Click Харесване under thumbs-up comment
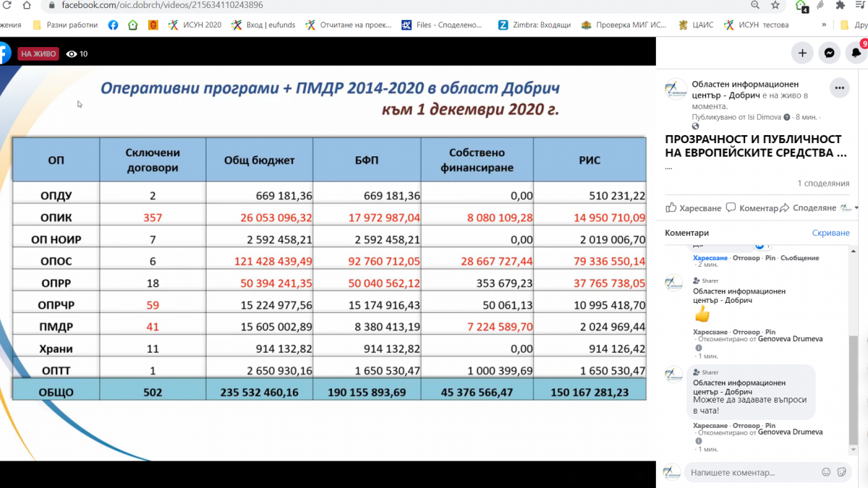Screen dimensions: 868x488 click(710, 333)
